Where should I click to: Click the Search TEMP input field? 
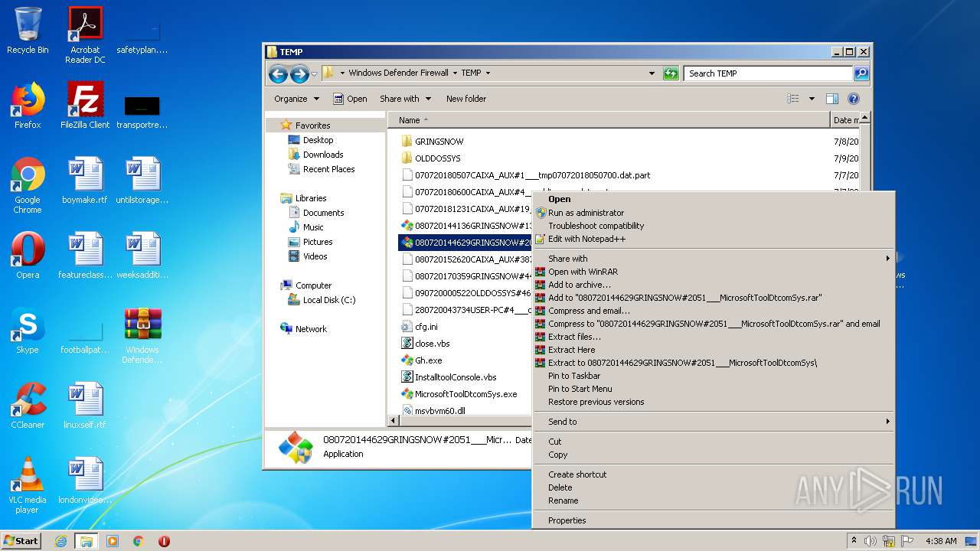coord(768,73)
